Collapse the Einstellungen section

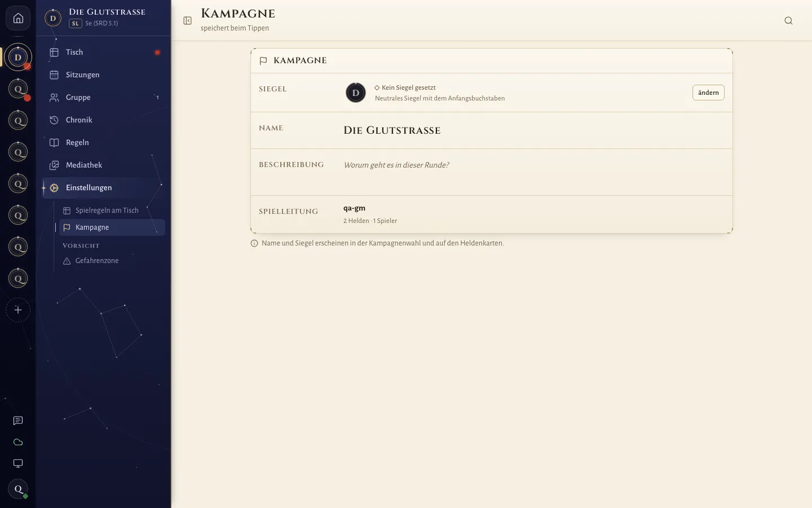[104, 187]
